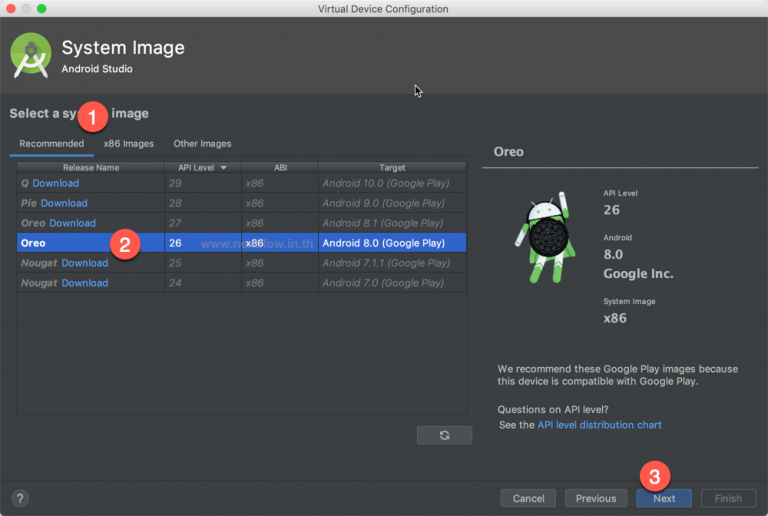Image resolution: width=768 pixels, height=516 pixels.
Task: Click the ABI column header
Action: coord(280,167)
